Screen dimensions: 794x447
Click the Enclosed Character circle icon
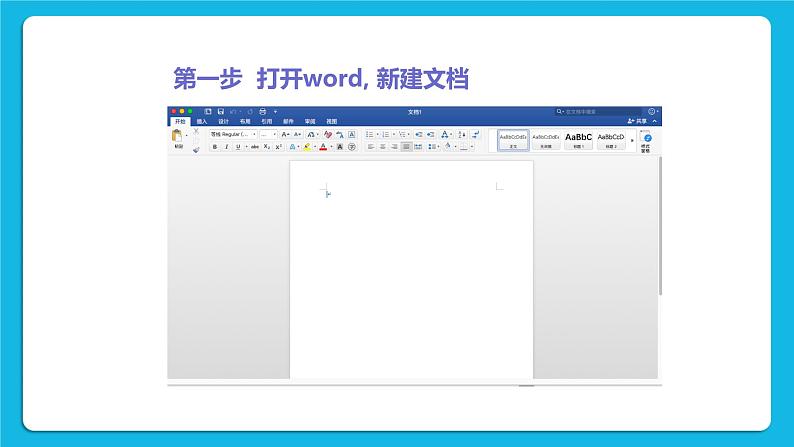click(352, 147)
